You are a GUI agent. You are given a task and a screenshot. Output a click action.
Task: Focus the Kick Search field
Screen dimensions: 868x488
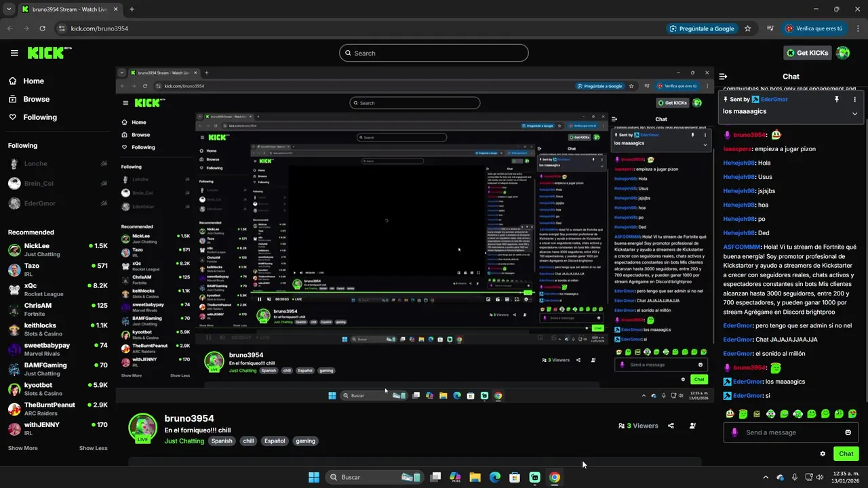(x=434, y=53)
